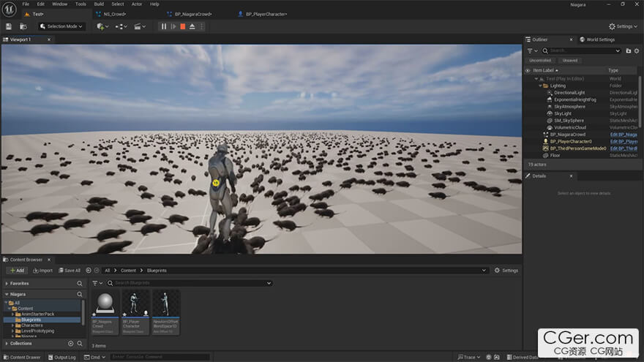Collapse the Niagara folder tree section
This screenshot has height=362, width=644.
tap(7, 294)
